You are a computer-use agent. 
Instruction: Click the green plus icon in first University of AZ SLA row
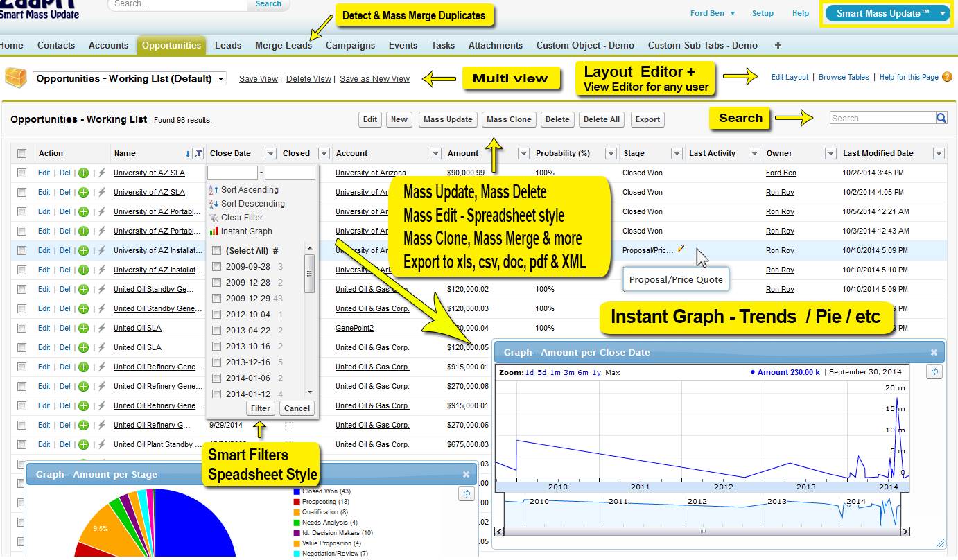83,173
